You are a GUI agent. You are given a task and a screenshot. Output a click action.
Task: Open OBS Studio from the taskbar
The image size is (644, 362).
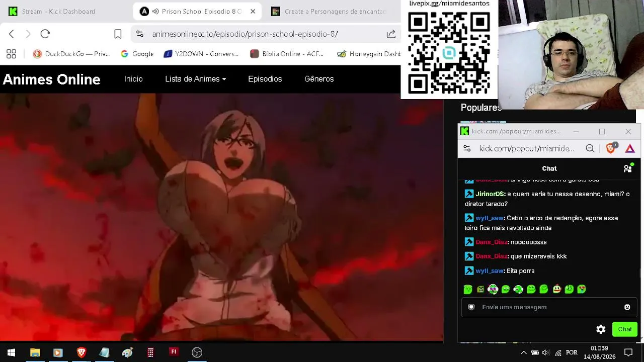pyautogui.click(x=197, y=352)
